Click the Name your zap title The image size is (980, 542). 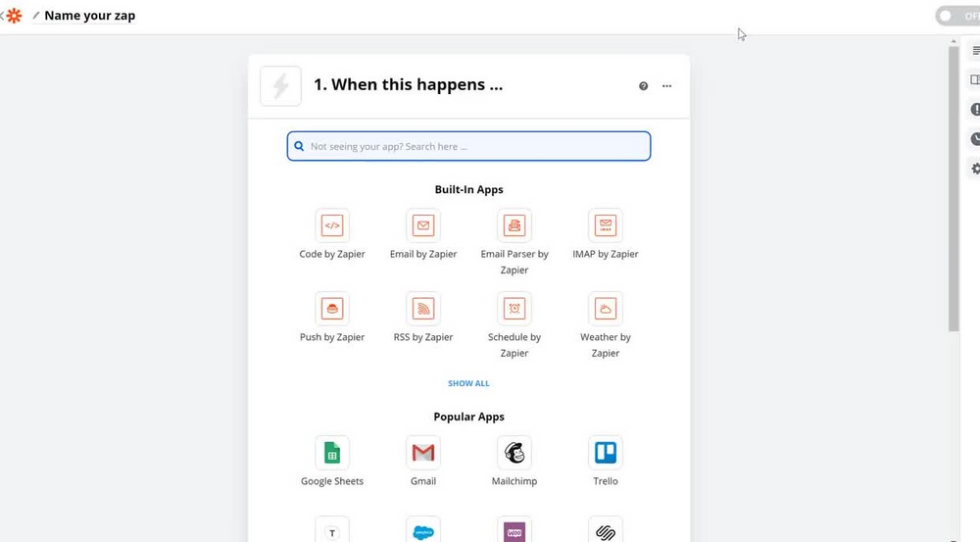(x=90, y=16)
